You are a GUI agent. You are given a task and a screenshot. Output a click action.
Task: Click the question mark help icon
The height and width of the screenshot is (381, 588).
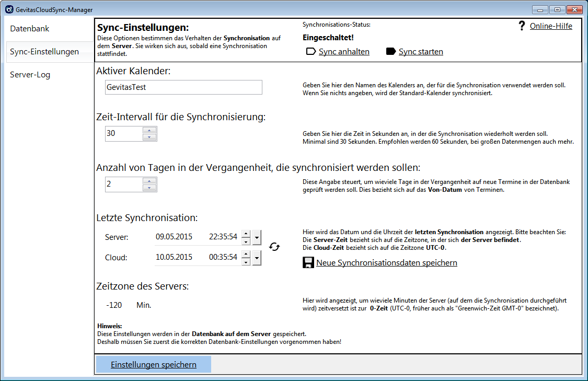tap(522, 26)
